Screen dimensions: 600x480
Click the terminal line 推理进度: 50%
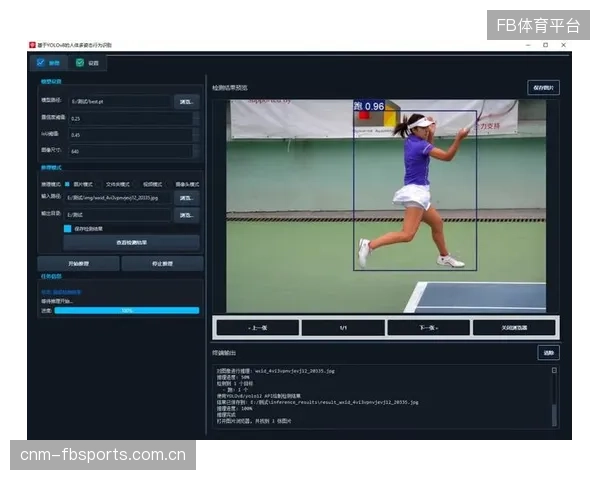(233, 377)
